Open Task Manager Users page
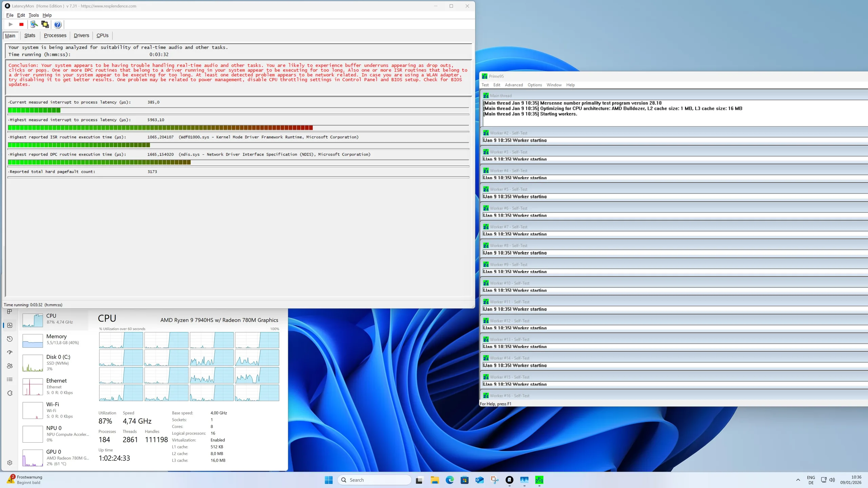The height and width of the screenshot is (488, 868). (x=10, y=366)
